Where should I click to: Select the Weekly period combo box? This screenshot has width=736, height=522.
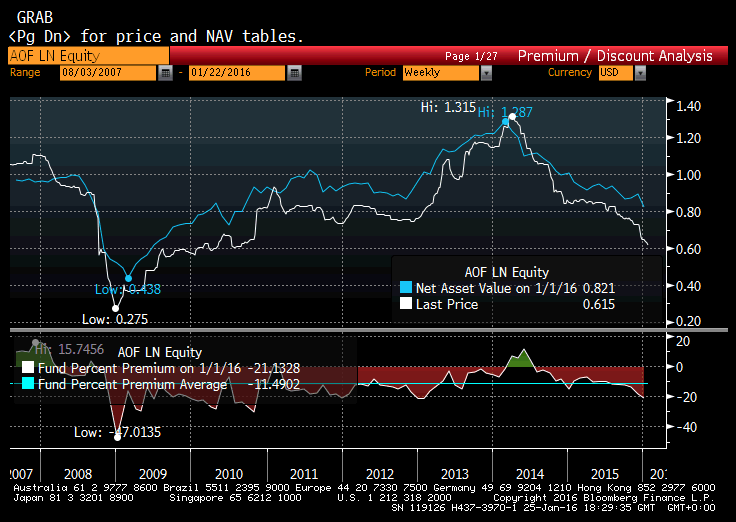pyautogui.click(x=441, y=73)
